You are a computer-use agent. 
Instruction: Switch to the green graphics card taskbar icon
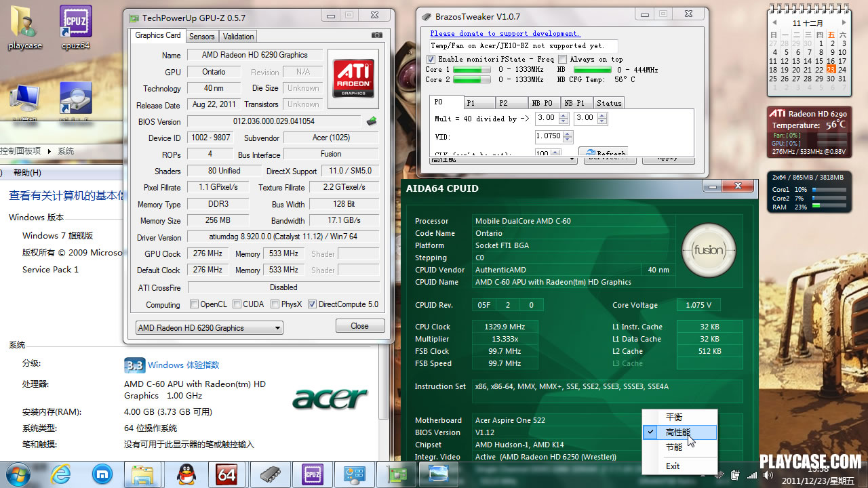396,474
